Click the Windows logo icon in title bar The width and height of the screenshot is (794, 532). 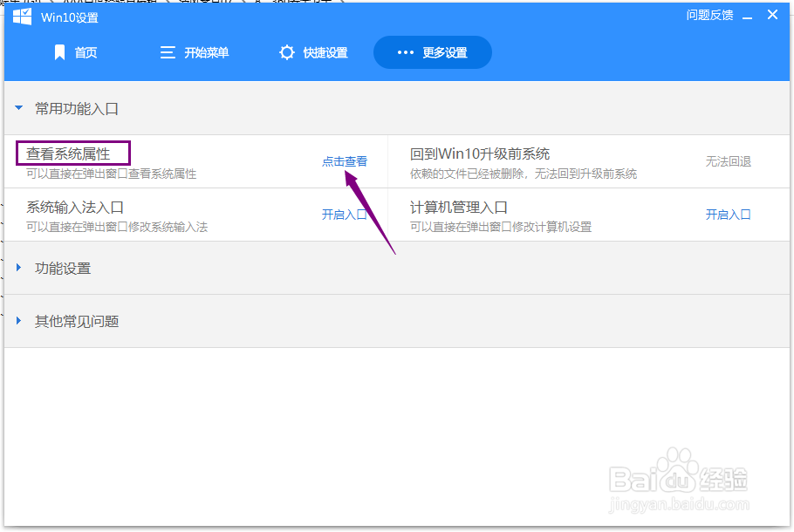[x=23, y=17]
